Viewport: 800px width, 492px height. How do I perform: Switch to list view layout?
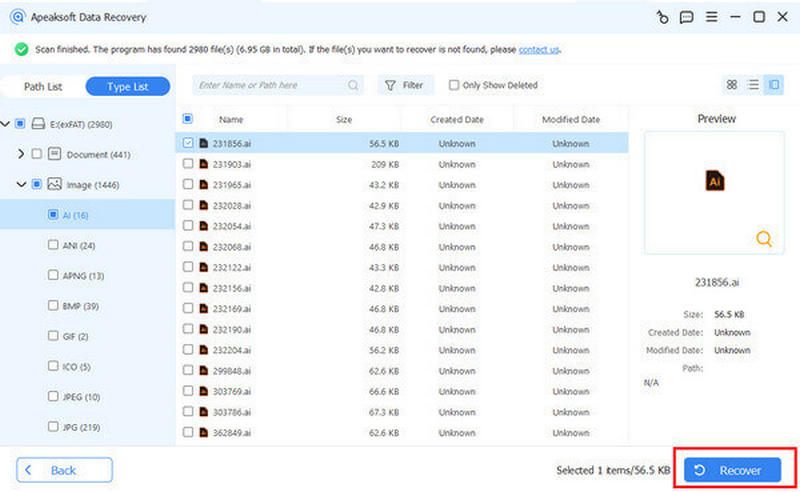coord(753,86)
